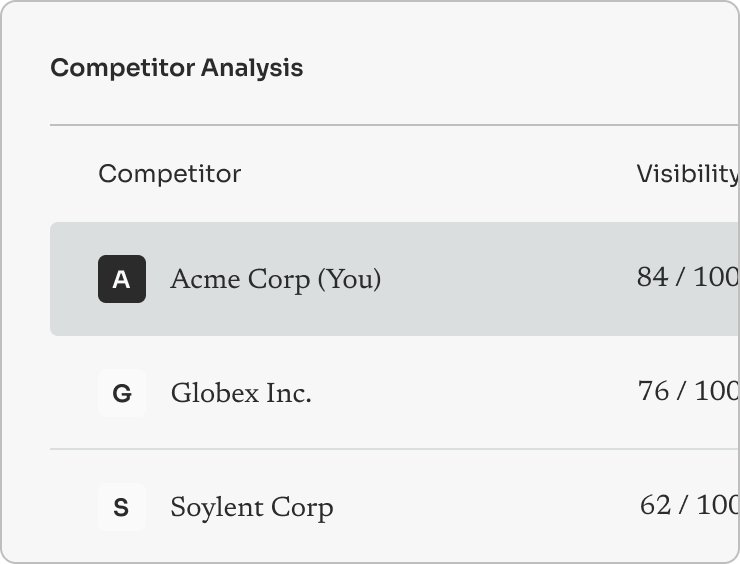Click the word 'Inc.' in Globex row
Image resolution: width=740 pixels, height=564 pixels.
(x=289, y=393)
